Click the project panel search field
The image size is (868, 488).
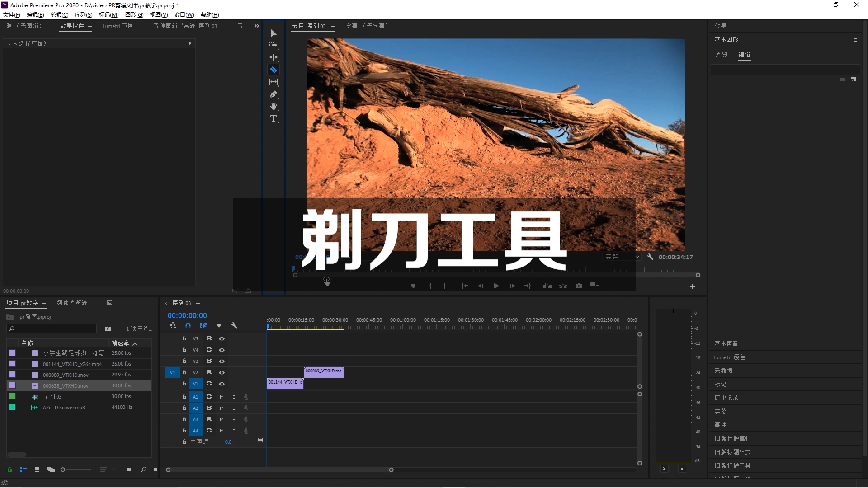coord(52,328)
